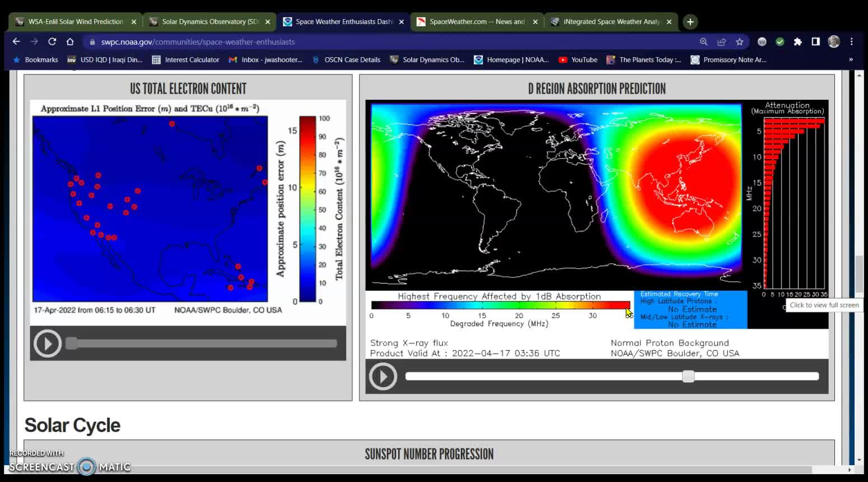Open the Promissory Note bookmark
Image resolution: width=868 pixels, height=482 pixels.
tap(729, 59)
